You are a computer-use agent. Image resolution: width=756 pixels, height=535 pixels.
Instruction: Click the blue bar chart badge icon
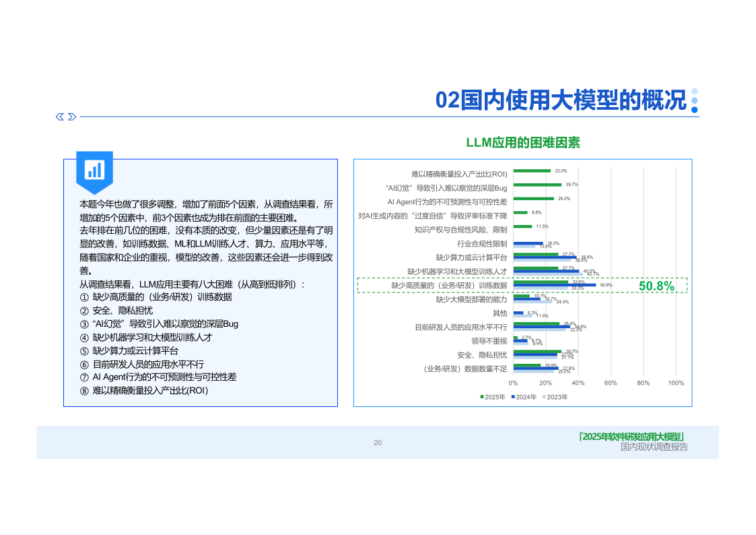94,172
